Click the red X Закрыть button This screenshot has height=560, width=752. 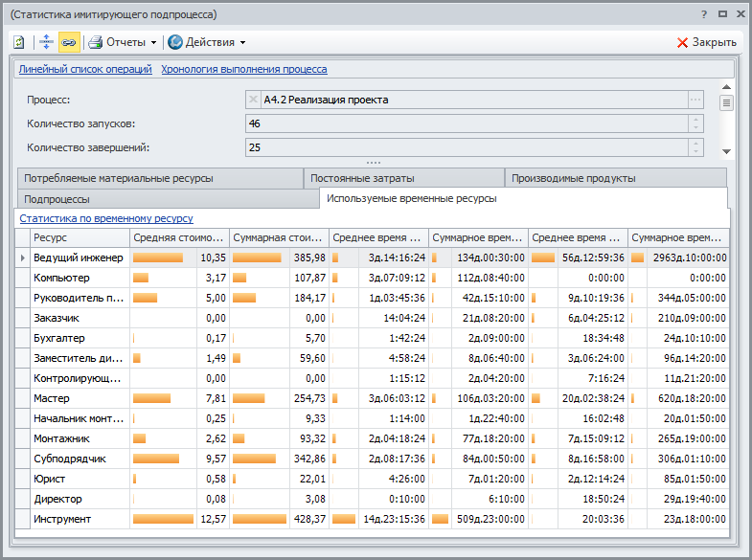point(706,42)
